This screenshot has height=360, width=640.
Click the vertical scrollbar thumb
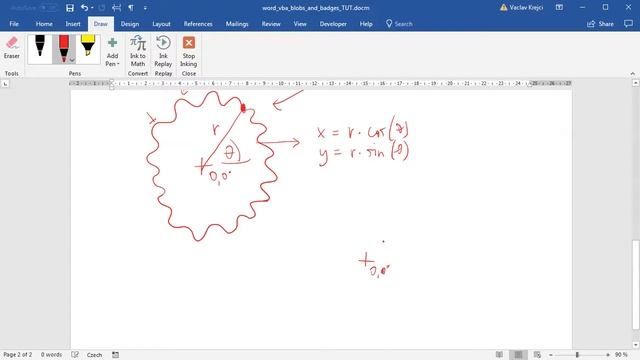pyautogui.click(x=636, y=284)
